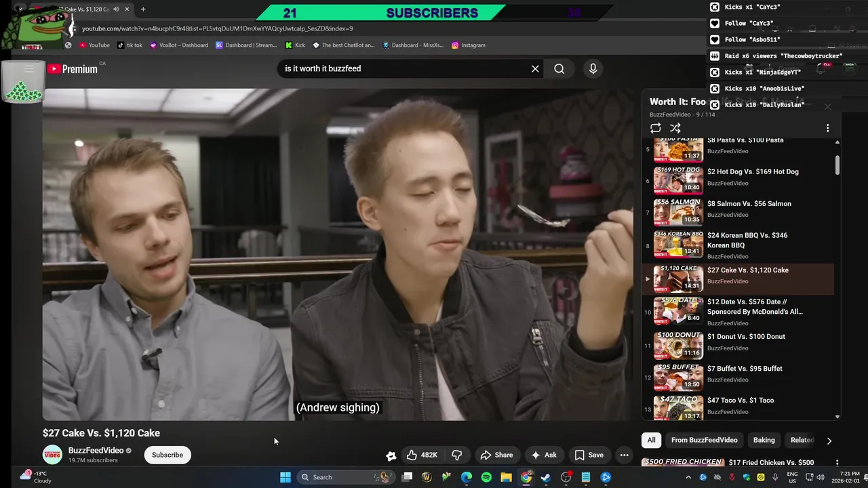This screenshot has width=868, height=488.
Task: Show hidden system tray icons
Action: (688, 477)
